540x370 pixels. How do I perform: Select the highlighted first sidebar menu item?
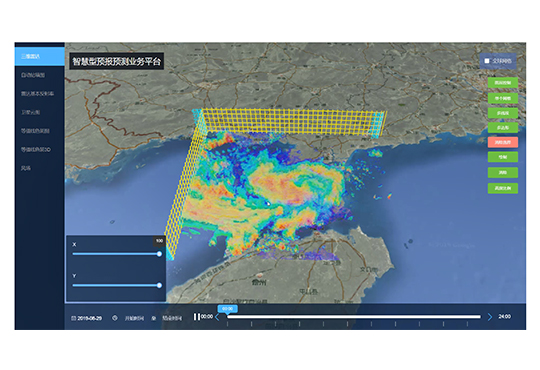40,56
